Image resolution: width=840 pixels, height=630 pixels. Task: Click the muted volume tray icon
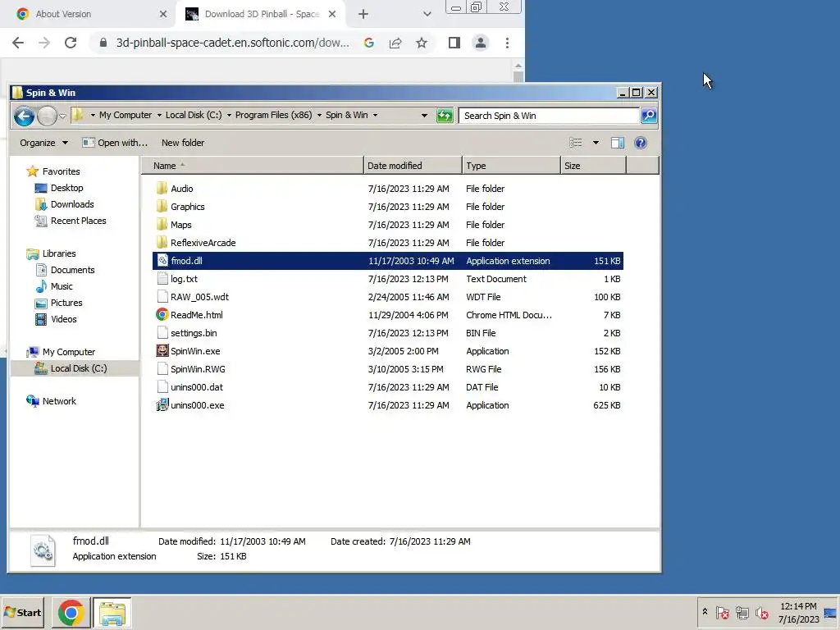pyautogui.click(x=761, y=612)
